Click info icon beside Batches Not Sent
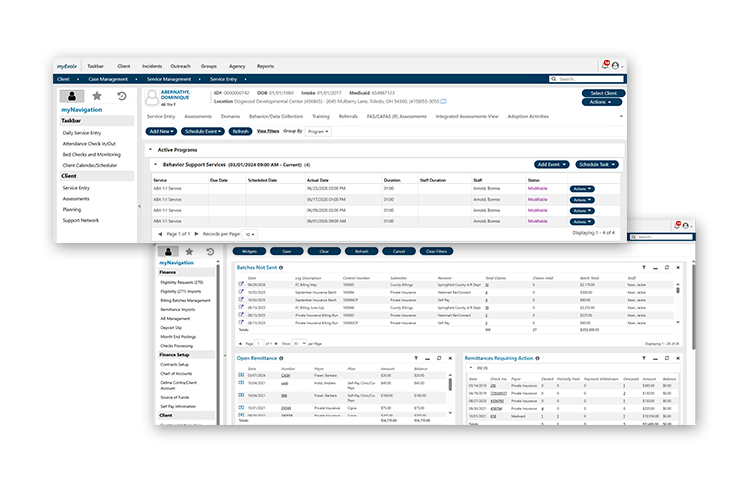The height and width of the screenshot is (500, 750). pos(281,268)
